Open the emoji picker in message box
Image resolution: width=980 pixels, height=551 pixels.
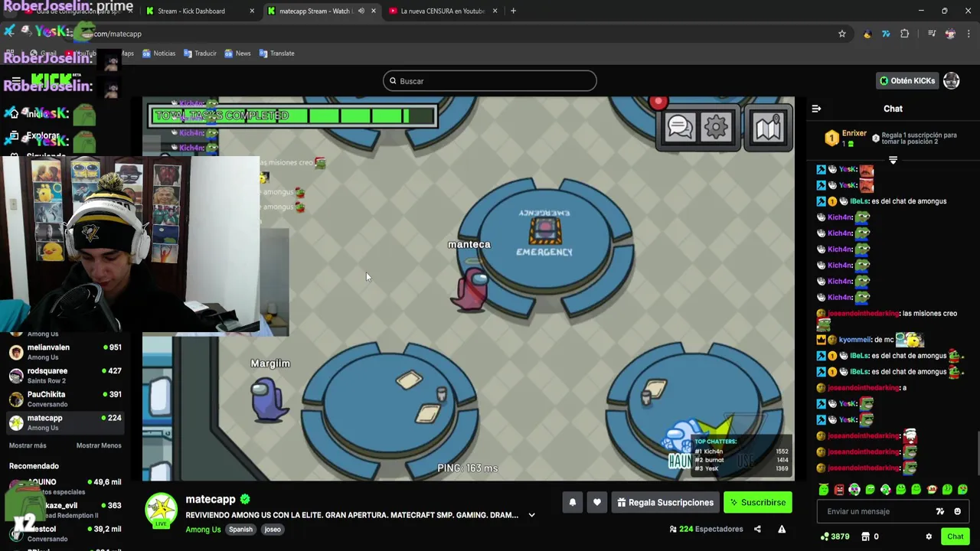pos(957,511)
